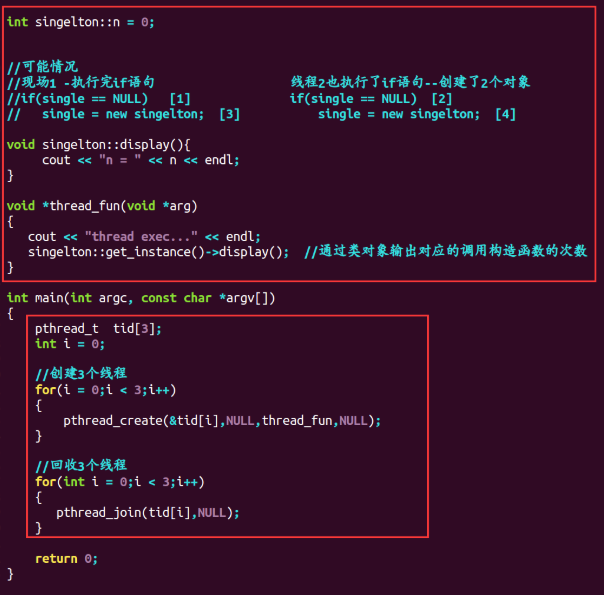
Task: Click the 'return 0;' statement
Action: [67, 559]
